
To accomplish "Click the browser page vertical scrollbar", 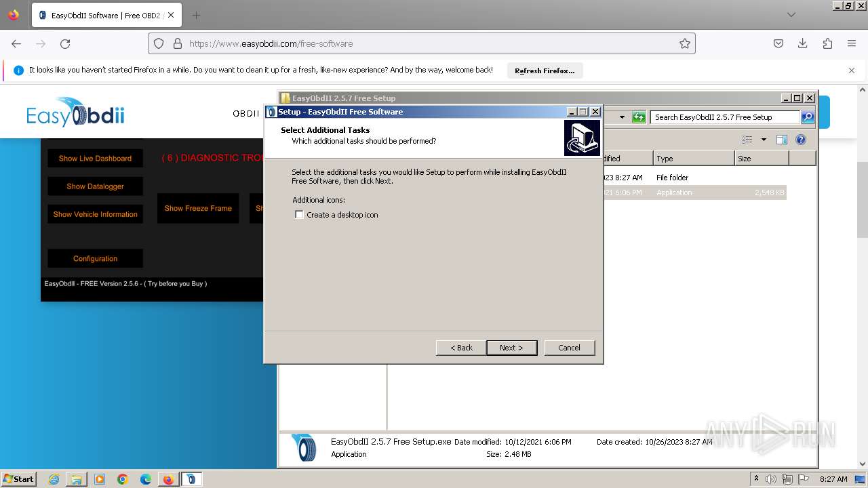I will (863, 200).
